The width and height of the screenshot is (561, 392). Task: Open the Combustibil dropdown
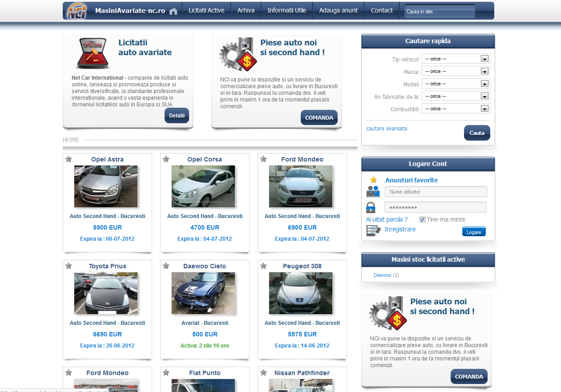coord(456,109)
